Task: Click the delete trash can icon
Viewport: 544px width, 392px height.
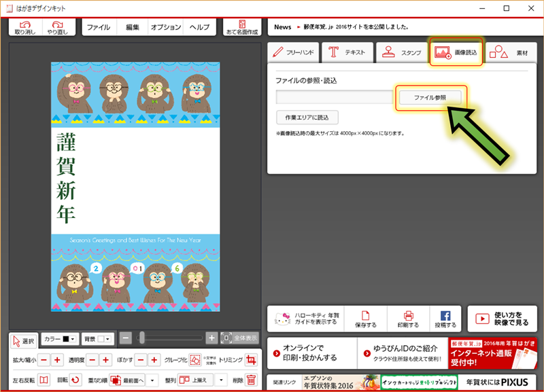Action: (251, 380)
